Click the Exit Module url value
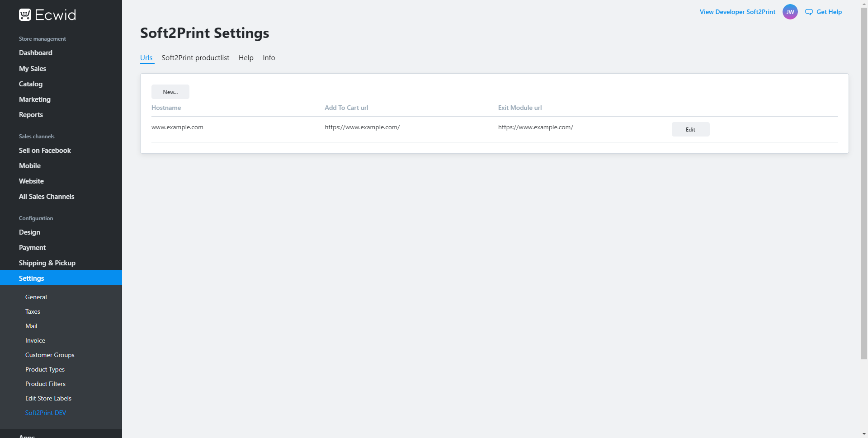 click(536, 127)
